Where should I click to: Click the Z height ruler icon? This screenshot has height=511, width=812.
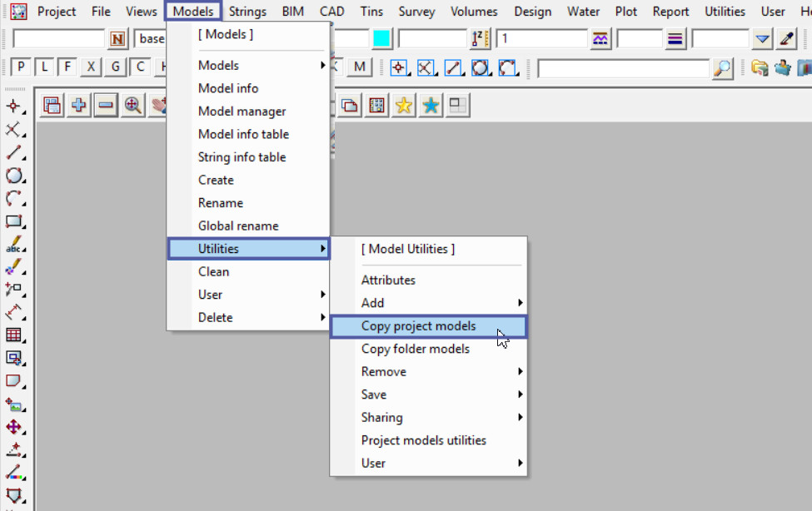point(480,39)
